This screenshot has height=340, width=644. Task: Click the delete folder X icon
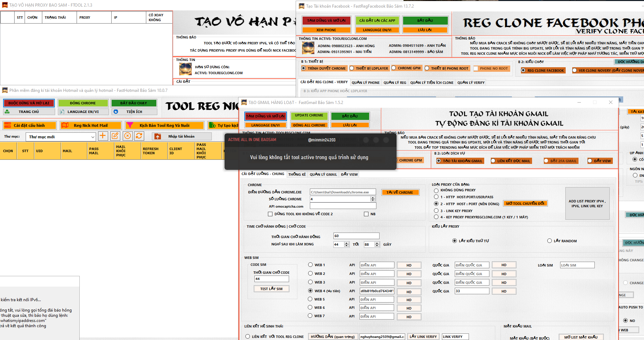pos(128,136)
